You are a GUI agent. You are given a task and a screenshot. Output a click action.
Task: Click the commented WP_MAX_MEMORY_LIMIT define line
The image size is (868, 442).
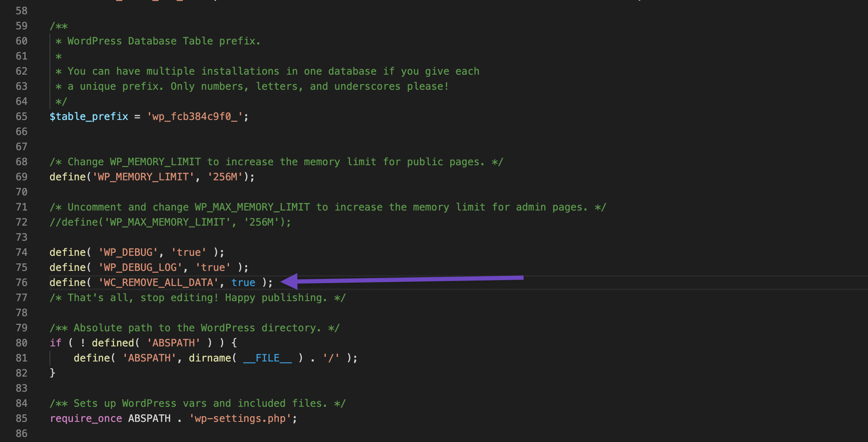coord(170,222)
